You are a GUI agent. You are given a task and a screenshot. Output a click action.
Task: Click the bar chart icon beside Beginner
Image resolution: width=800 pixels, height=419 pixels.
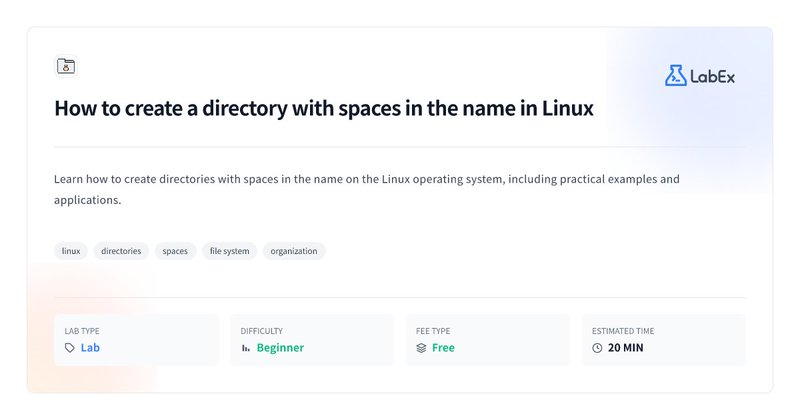(x=246, y=348)
